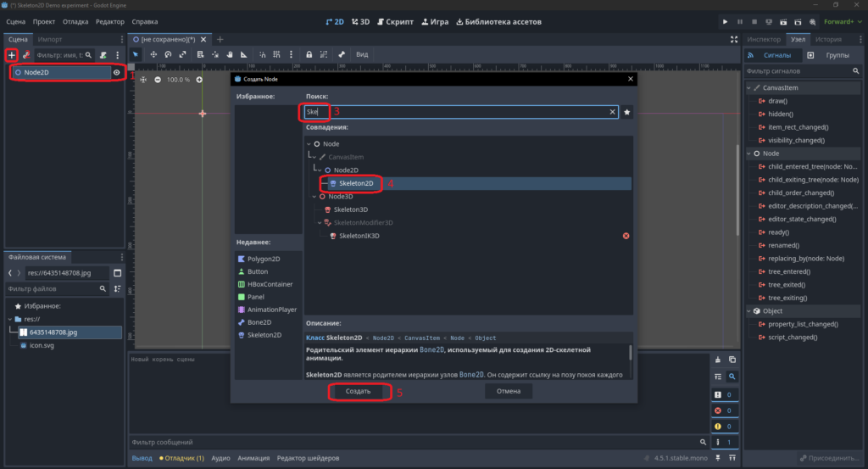
Task: Toggle error messages filter in output
Action: (x=724, y=410)
